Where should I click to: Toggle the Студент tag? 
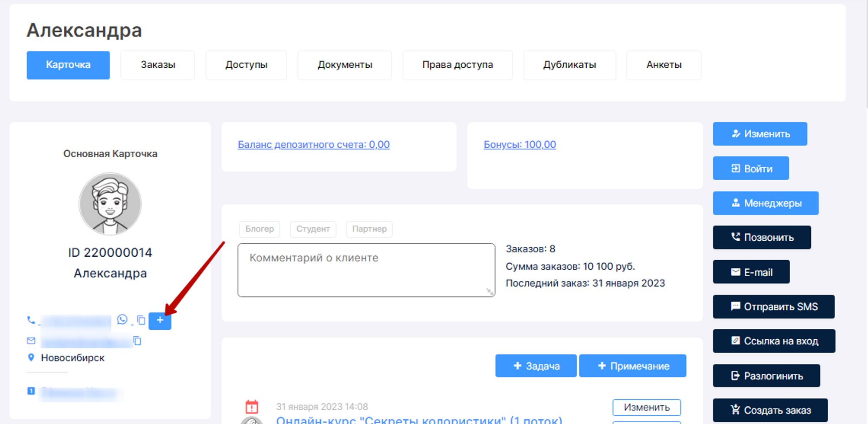click(313, 229)
